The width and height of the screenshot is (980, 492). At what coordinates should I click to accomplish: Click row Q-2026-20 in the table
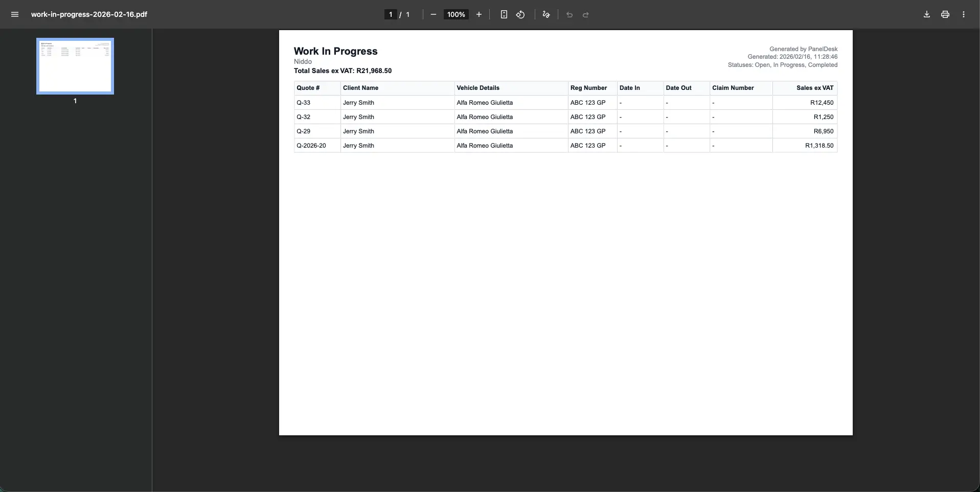(311, 146)
